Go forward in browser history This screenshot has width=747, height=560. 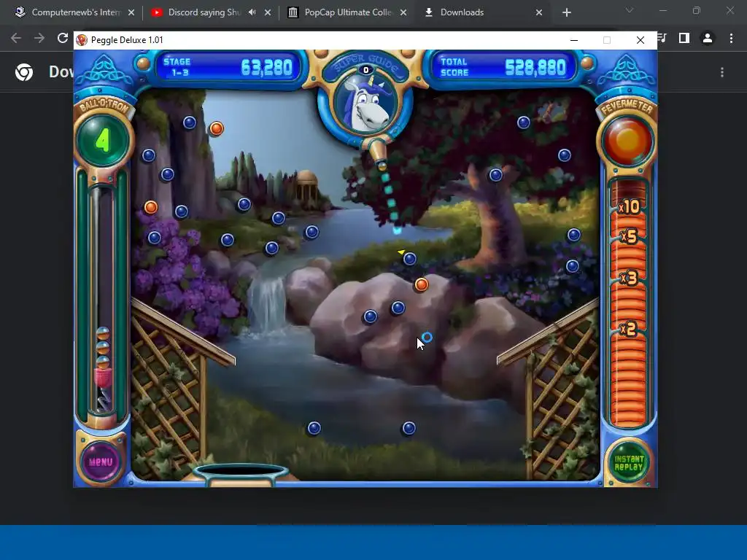pyautogui.click(x=39, y=38)
